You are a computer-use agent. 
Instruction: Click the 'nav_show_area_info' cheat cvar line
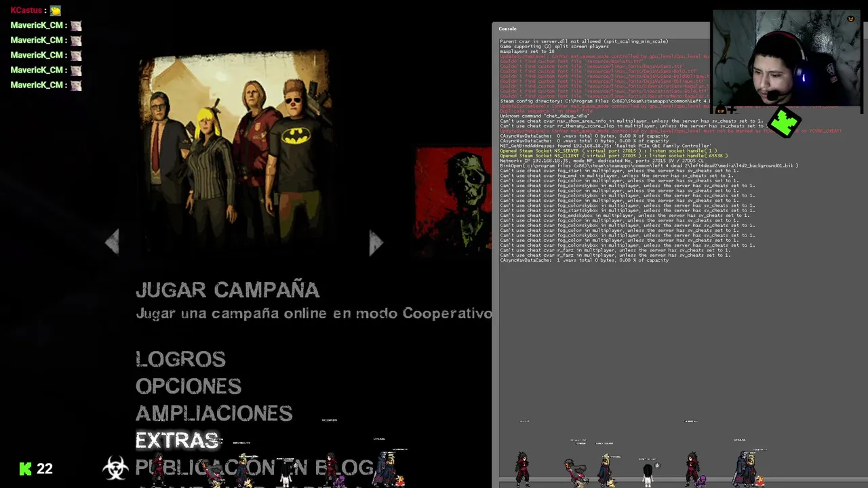pos(631,121)
